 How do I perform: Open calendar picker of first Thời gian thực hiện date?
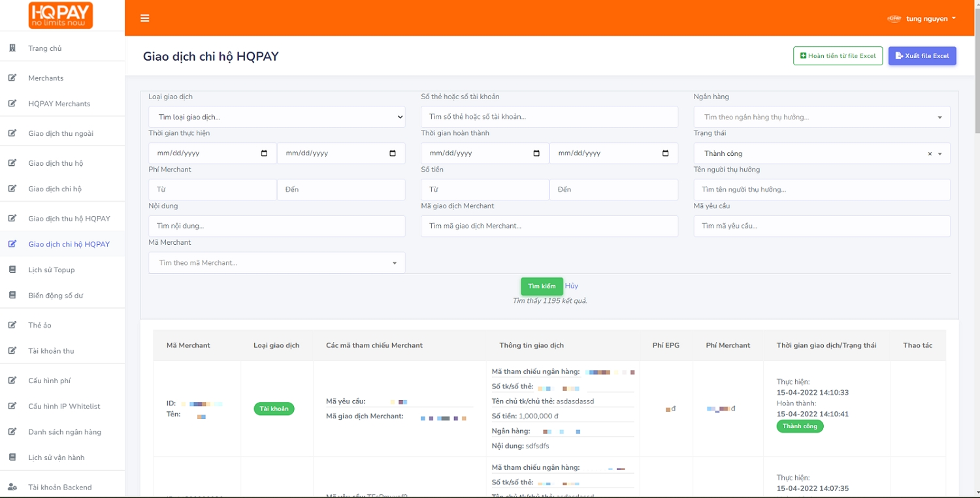point(264,153)
